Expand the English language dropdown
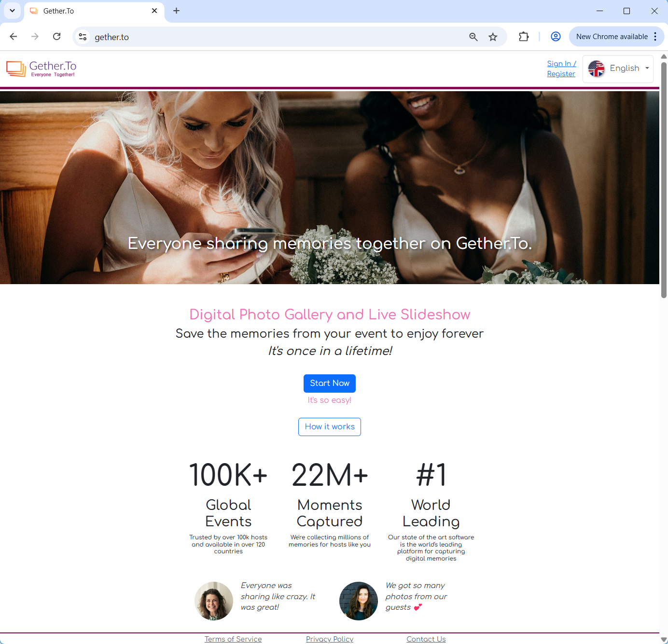This screenshot has height=644, width=668. [x=618, y=69]
